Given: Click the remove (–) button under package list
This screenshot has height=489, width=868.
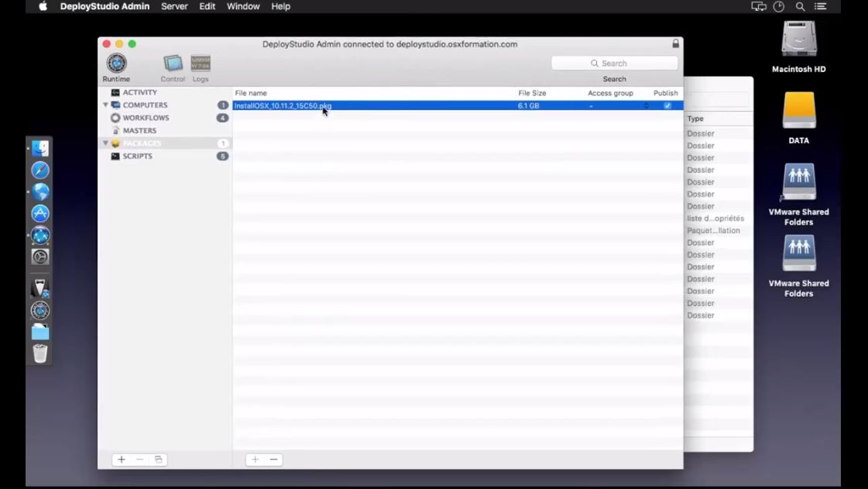Looking at the screenshot, I should pos(273,460).
